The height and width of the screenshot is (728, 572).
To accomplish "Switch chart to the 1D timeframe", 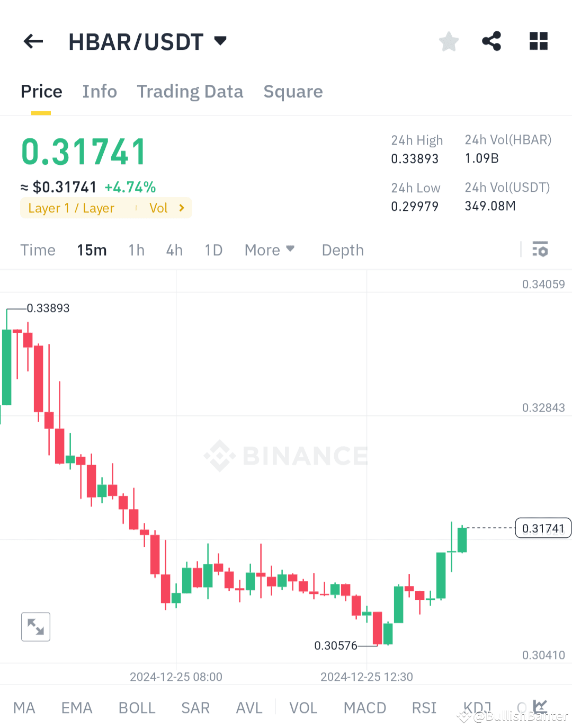I will point(213,250).
